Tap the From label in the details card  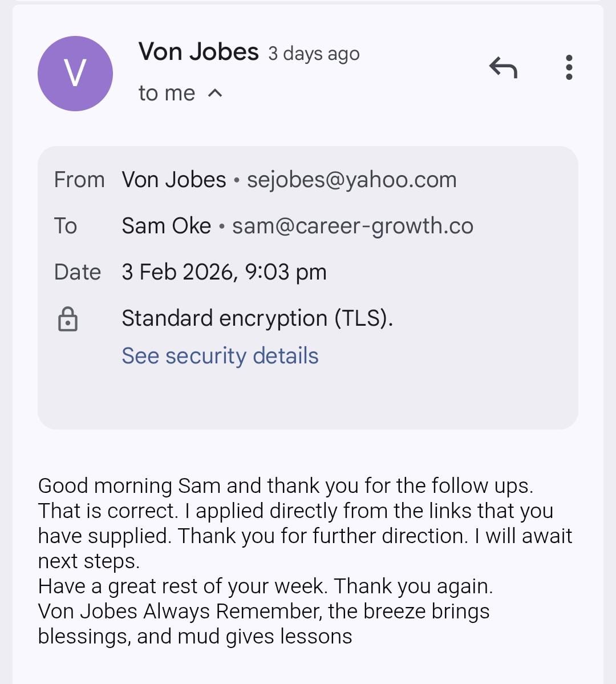click(x=79, y=180)
